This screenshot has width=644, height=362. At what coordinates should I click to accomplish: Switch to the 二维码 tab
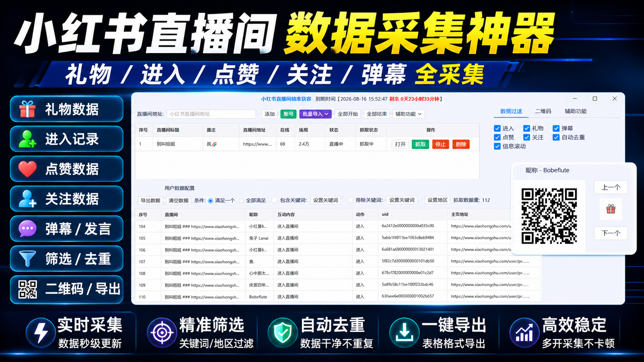pyautogui.click(x=543, y=111)
